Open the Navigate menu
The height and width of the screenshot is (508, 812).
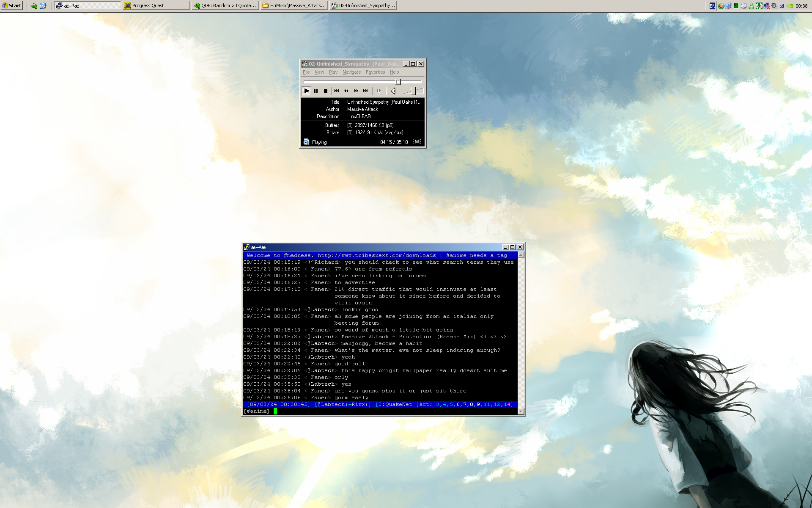pyautogui.click(x=351, y=72)
